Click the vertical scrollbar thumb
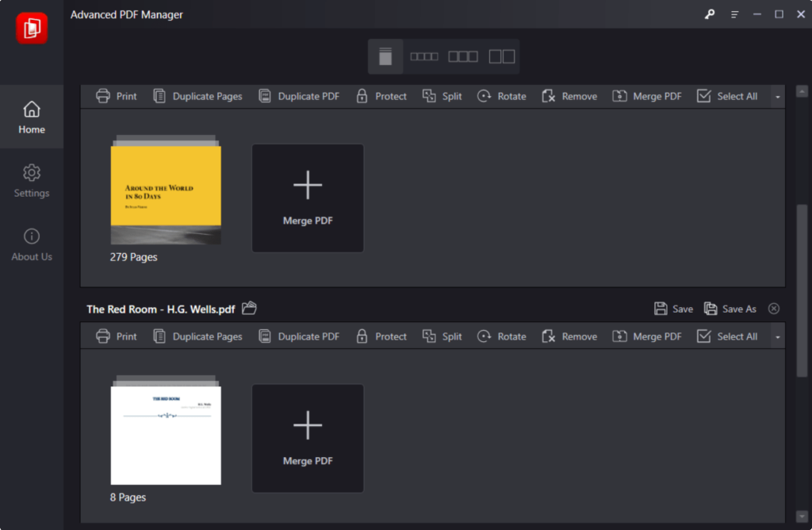Viewport: 812px width, 530px height. [802, 290]
